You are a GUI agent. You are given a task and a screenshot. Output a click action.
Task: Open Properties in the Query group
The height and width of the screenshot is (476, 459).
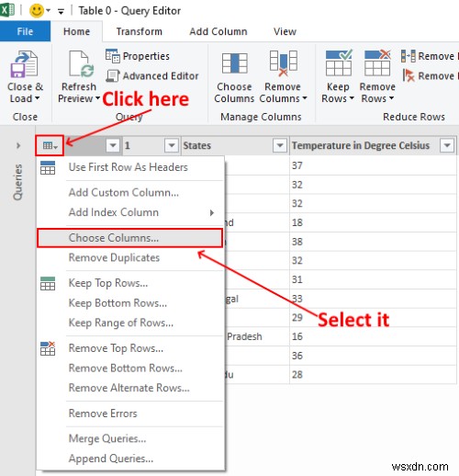[138, 56]
